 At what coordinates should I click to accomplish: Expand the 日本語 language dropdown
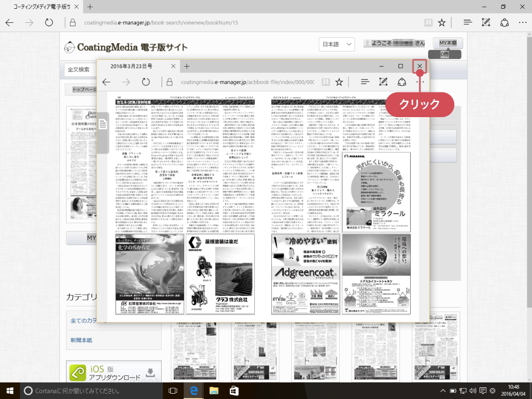[337, 44]
